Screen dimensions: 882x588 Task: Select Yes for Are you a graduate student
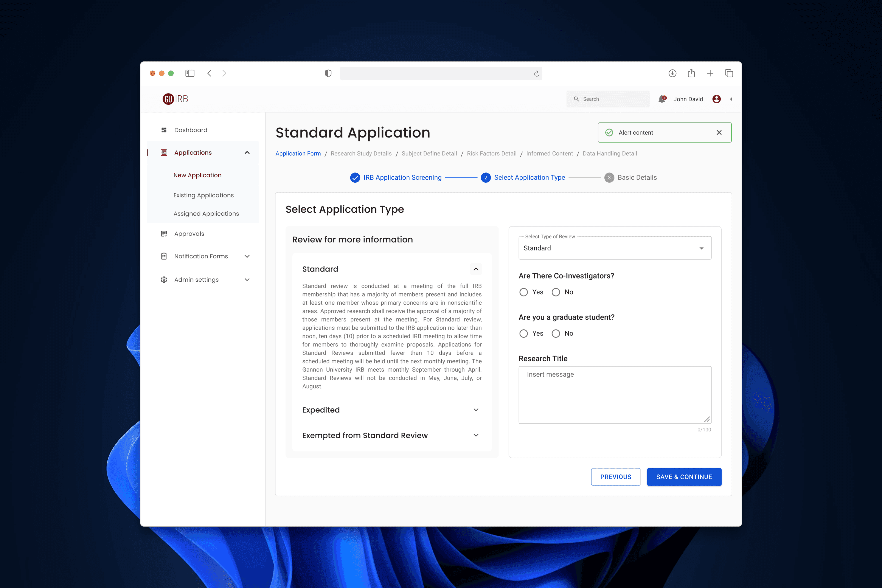click(x=523, y=333)
